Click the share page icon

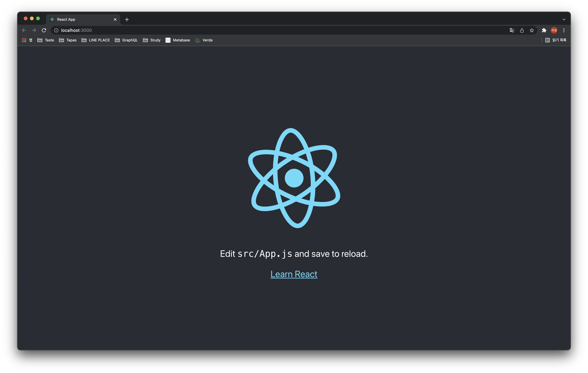click(x=522, y=30)
